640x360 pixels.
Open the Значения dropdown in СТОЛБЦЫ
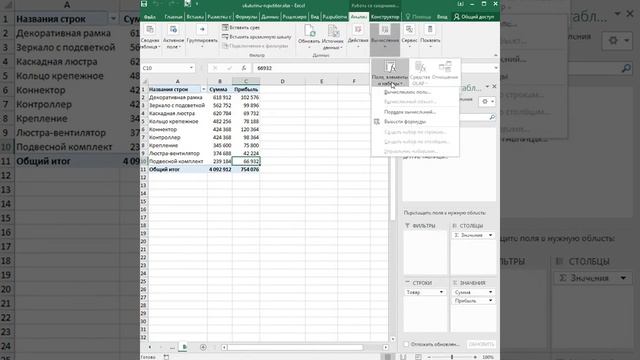pos(490,235)
